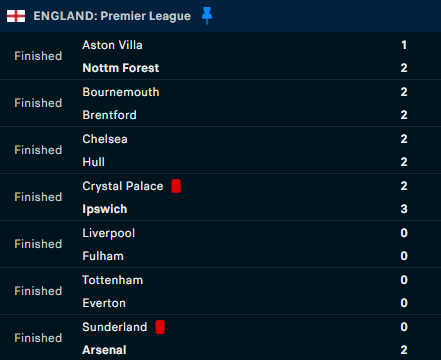This screenshot has width=441, height=360.
Task: Open the Tottenham team name
Action: click(113, 280)
